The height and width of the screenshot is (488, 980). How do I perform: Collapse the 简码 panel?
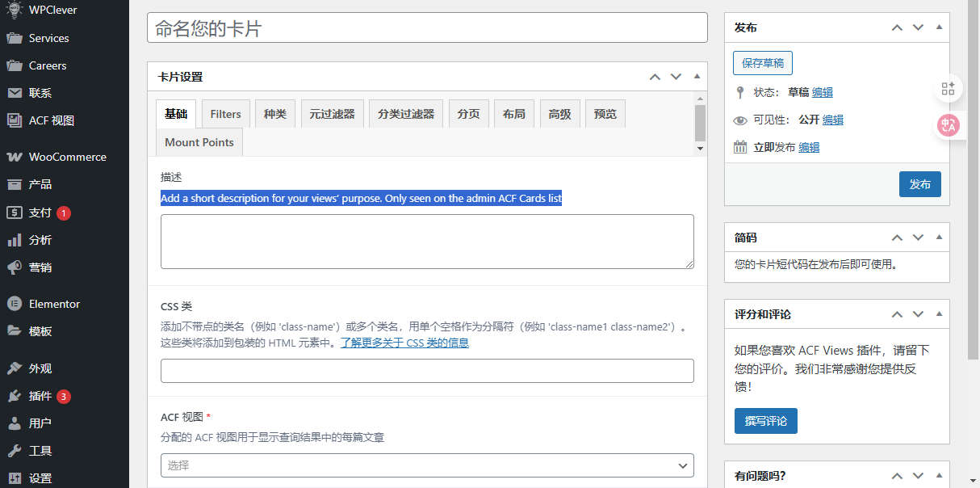coord(939,238)
